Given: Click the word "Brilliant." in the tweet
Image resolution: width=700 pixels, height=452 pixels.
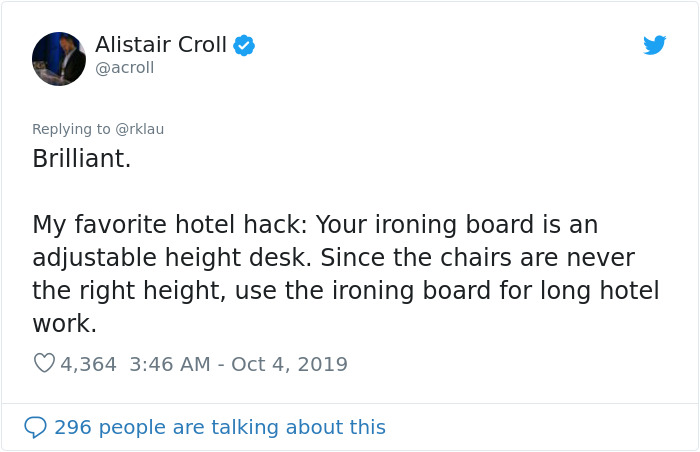Looking at the screenshot, I should (x=82, y=159).
